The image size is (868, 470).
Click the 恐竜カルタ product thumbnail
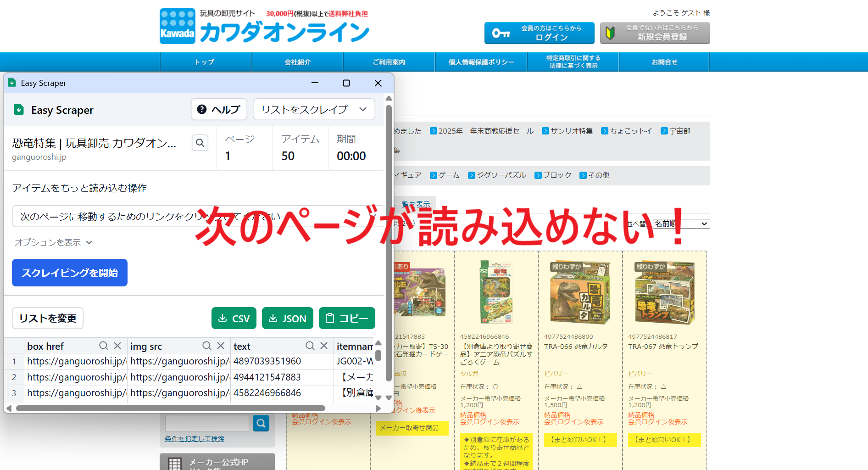(x=580, y=294)
